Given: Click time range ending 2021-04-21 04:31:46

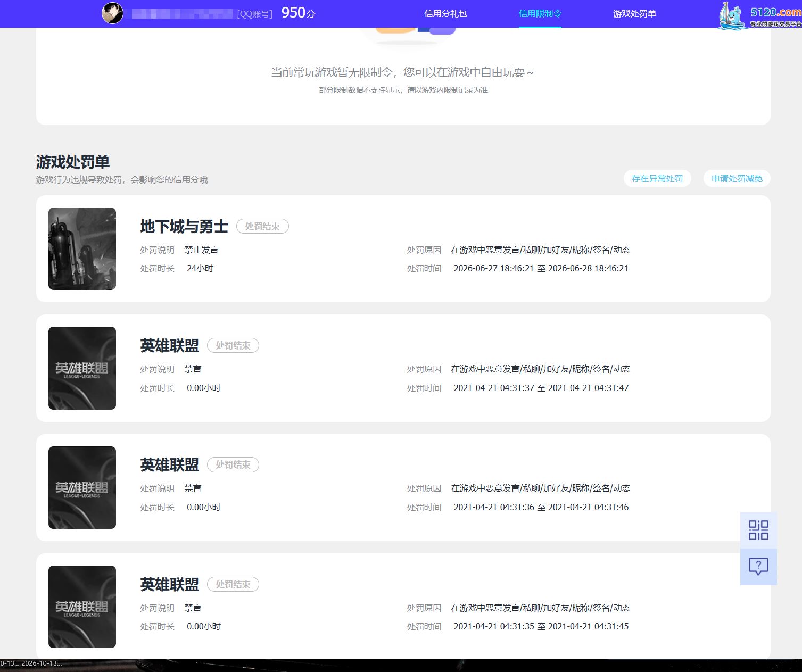Looking at the screenshot, I should (541, 507).
